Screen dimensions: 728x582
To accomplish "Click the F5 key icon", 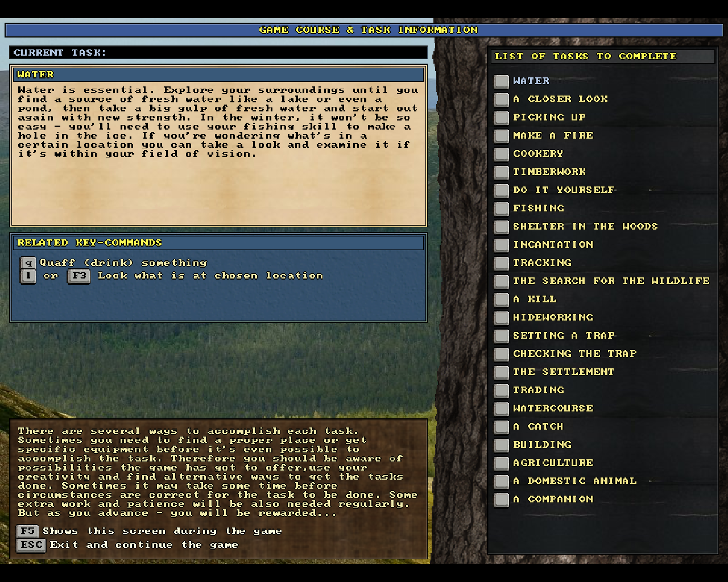I will pos(27,531).
